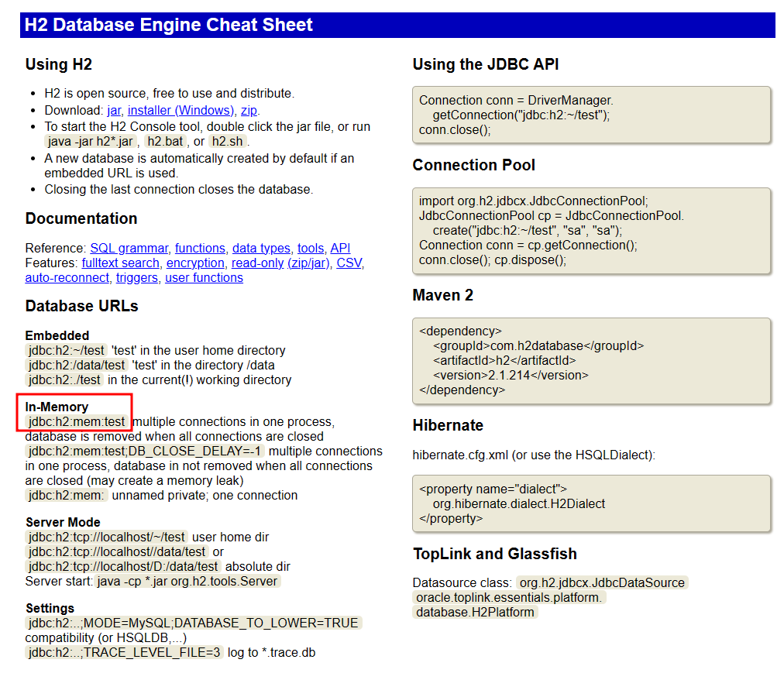Screen dimensions: 784x680
Task: Open the data types reference link
Action: [x=261, y=248]
